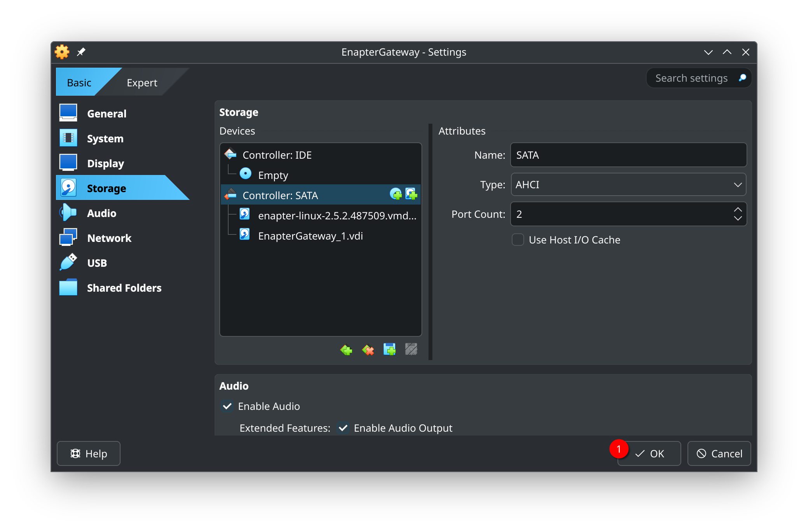This screenshot has height=532, width=808.
Task: Switch to the Expert tab
Action: (142, 82)
